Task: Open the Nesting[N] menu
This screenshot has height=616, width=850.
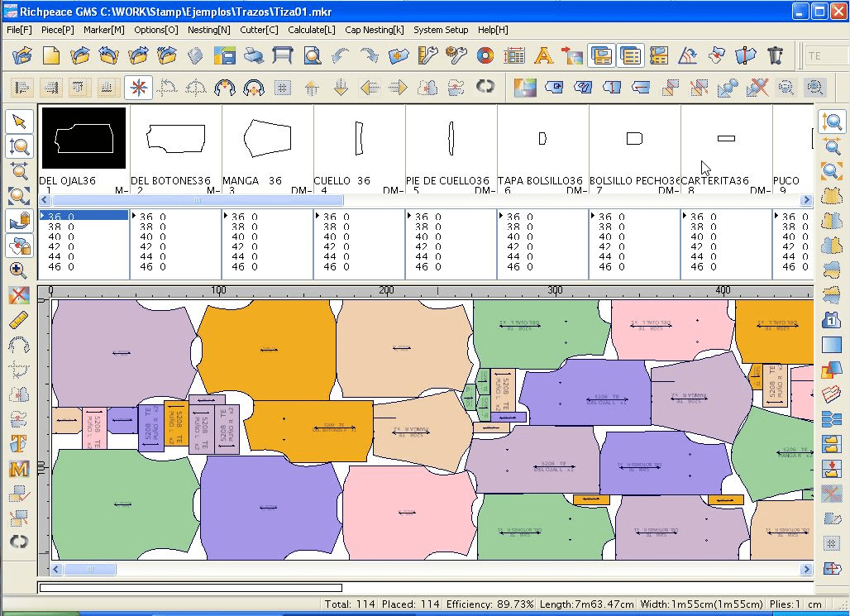Action: click(x=208, y=30)
